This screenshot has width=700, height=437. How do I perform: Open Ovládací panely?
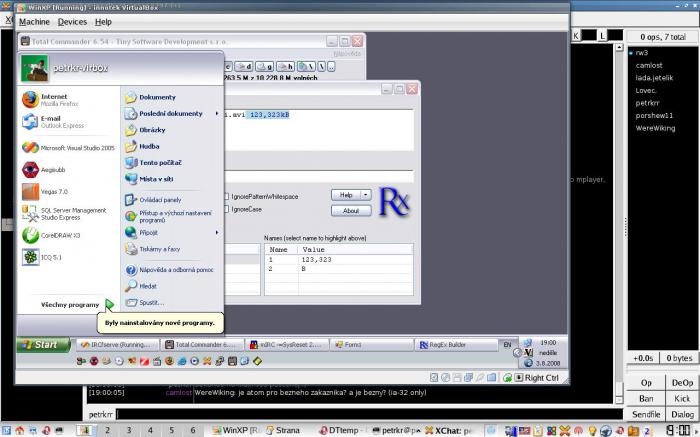(153, 200)
